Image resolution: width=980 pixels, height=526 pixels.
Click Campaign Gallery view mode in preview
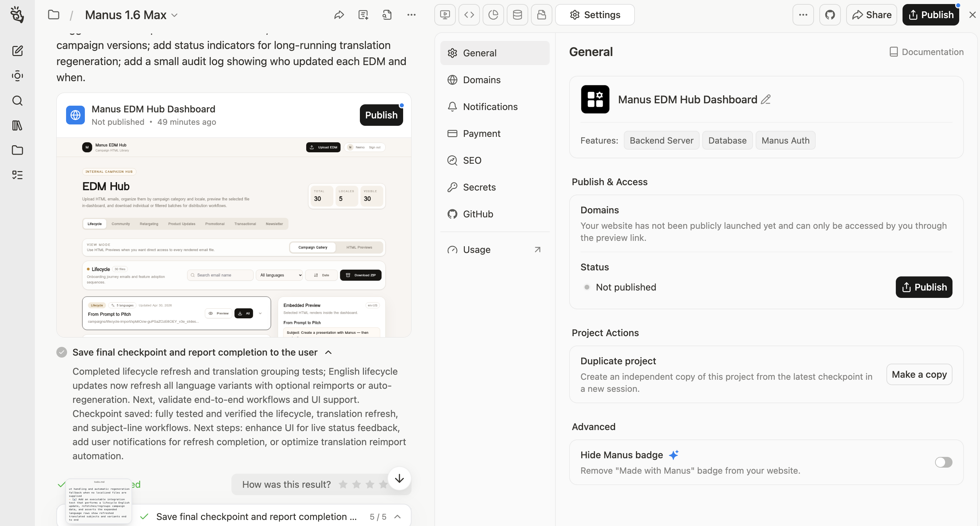click(x=313, y=247)
